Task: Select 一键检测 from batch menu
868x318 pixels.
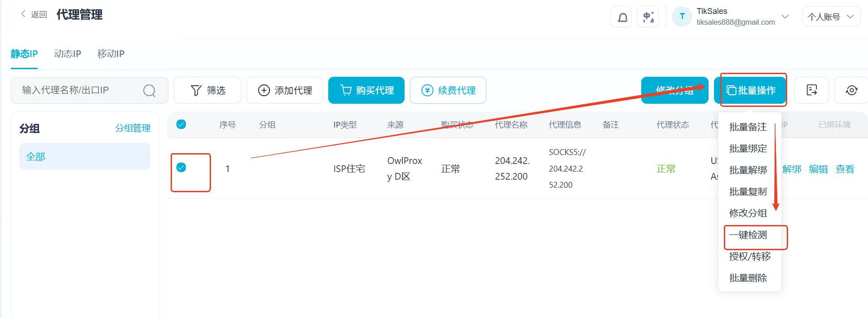Action: click(748, 235)
